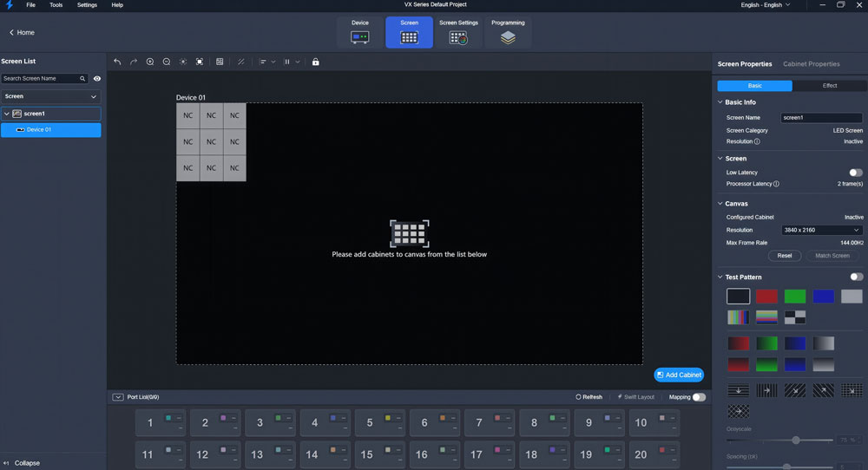Select the red test pattern swatch

766,297
